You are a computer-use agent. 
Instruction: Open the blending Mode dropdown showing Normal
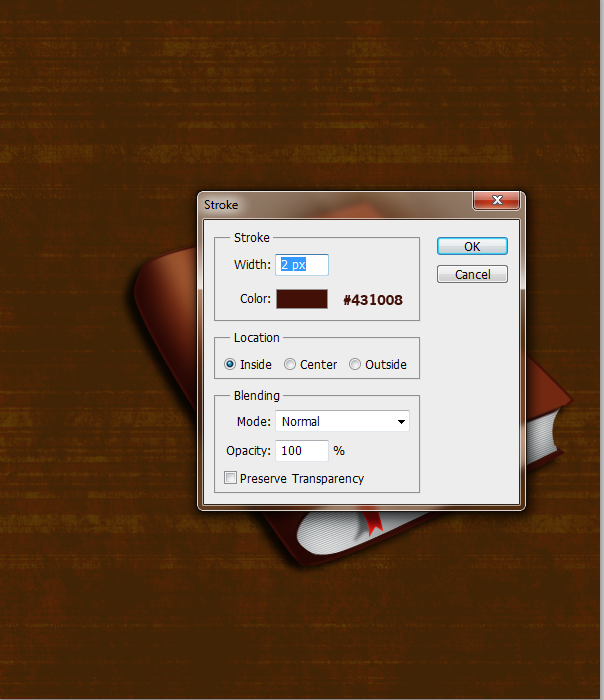pos(342,421)
